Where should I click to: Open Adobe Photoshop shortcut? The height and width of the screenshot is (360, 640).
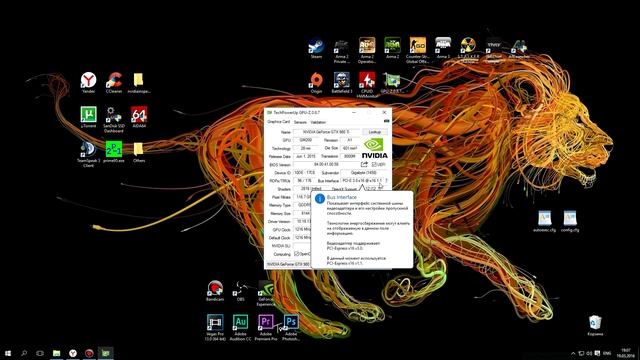pos(291,327)
